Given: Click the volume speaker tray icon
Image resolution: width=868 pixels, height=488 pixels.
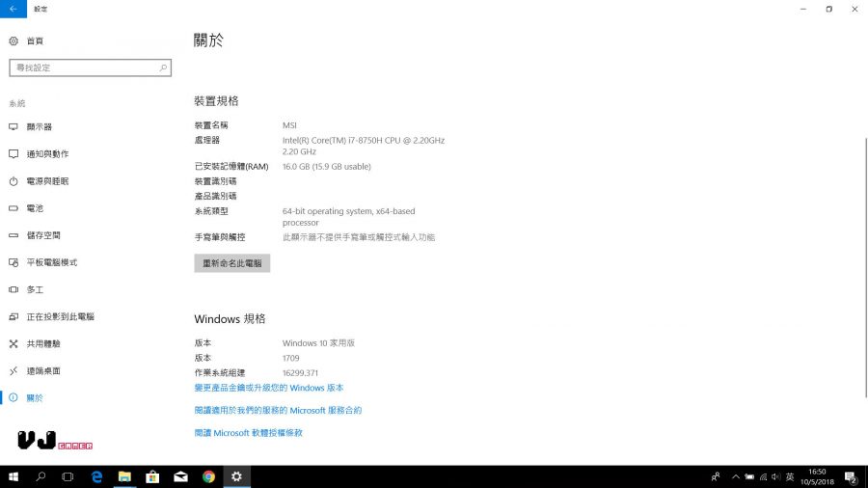Looking at the screenshot, I should click(776, 476).
